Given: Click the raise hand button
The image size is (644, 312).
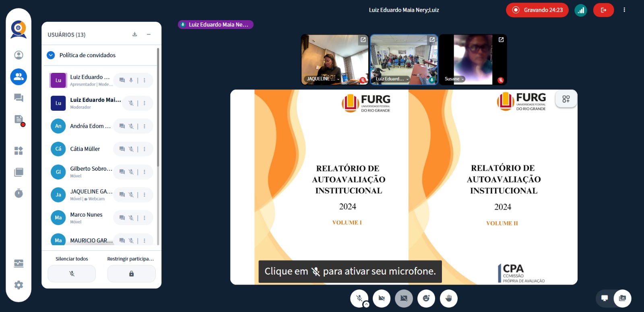Looking at the screenshot, I should pos(449,299).
